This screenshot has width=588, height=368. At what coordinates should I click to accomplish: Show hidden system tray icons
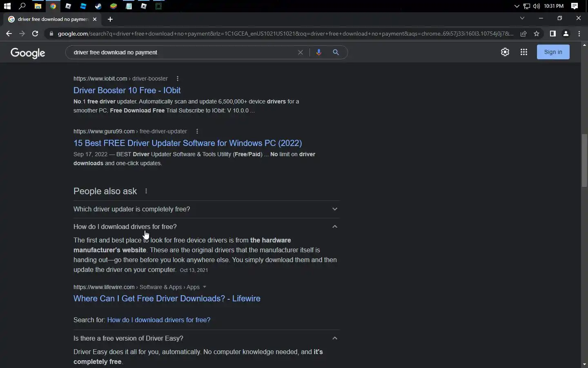tap(517, 6)
